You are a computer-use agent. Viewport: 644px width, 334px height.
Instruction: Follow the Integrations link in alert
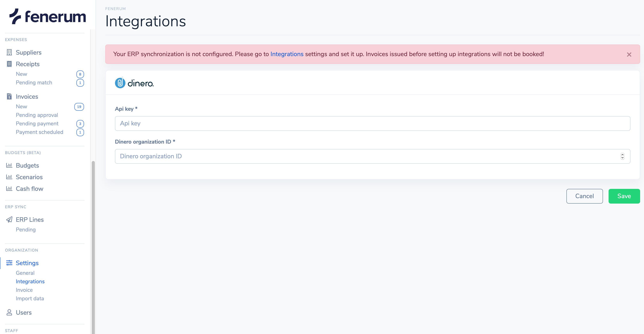point(287,54)
